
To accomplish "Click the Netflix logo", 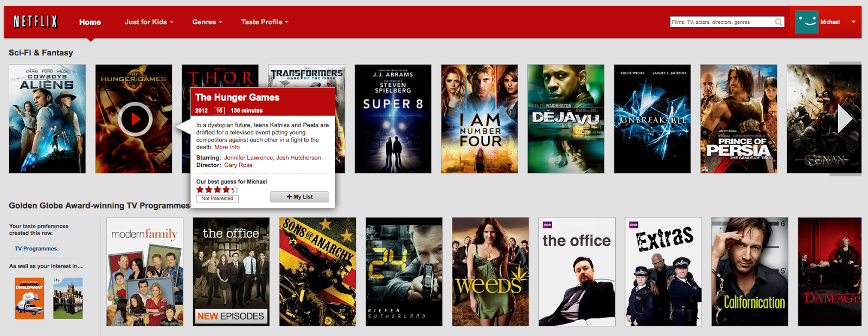I will point(36,22).
